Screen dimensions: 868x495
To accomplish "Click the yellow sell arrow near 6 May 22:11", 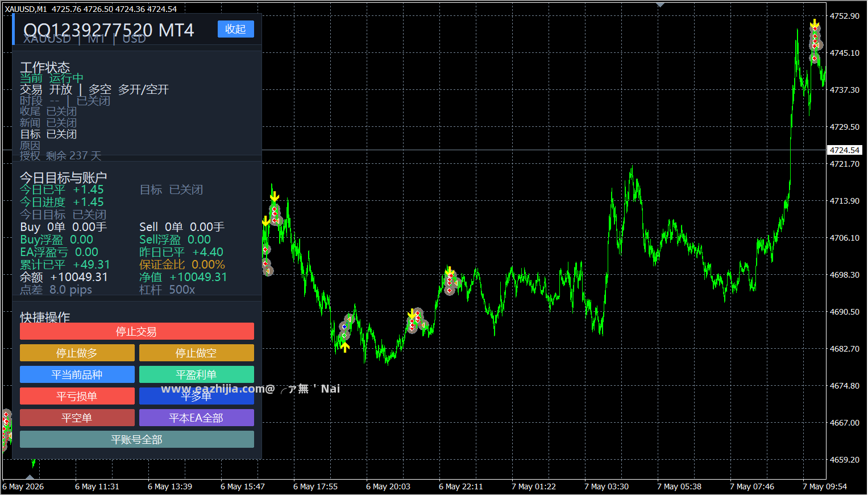I will coord(450,271).
